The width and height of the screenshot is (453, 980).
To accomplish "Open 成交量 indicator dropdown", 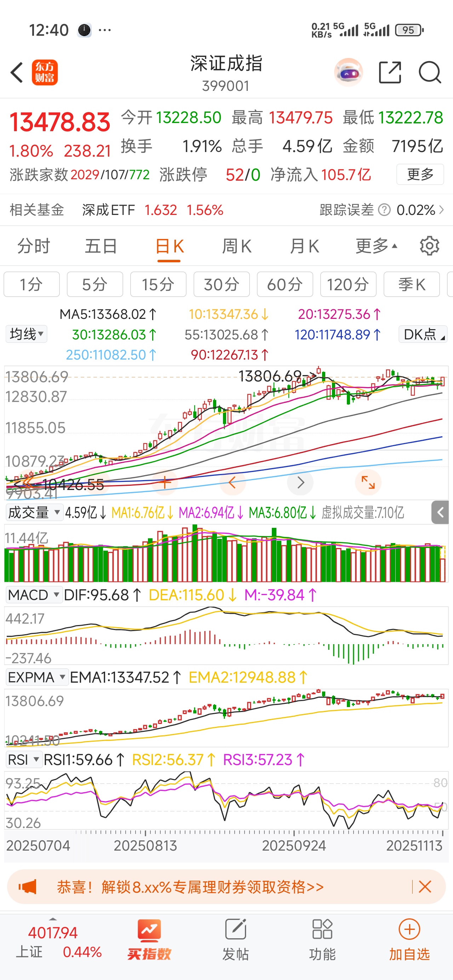I will [34, 512].
